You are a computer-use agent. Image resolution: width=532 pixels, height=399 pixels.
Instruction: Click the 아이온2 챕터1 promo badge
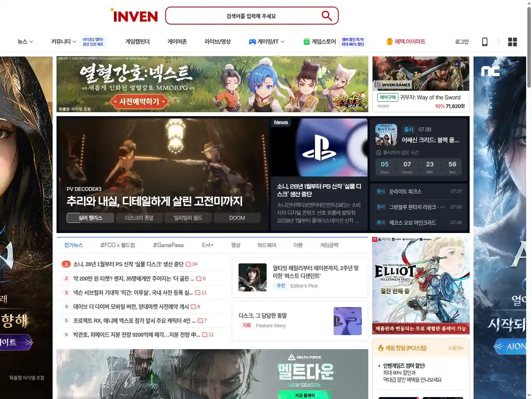coord(93,42)
